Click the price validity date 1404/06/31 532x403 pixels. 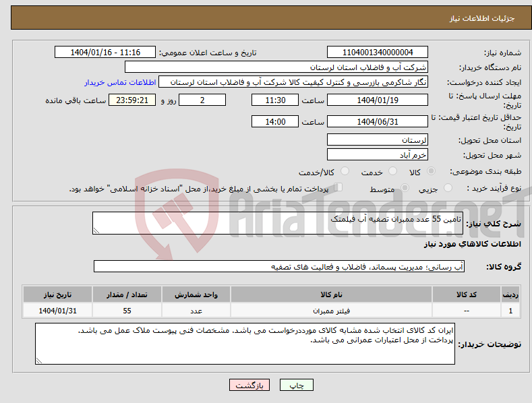click(x=378, y=121)
